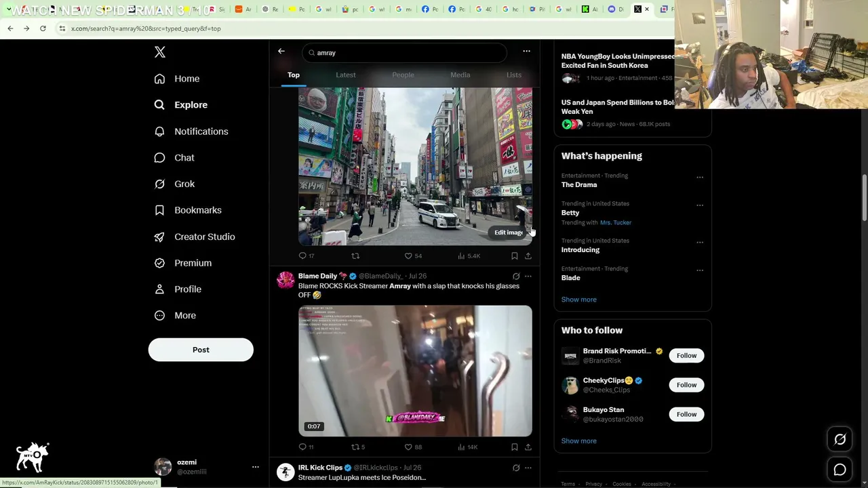868x488 pixels.
Task: Open search settings three-dot menu
Action: coord(526,52)
